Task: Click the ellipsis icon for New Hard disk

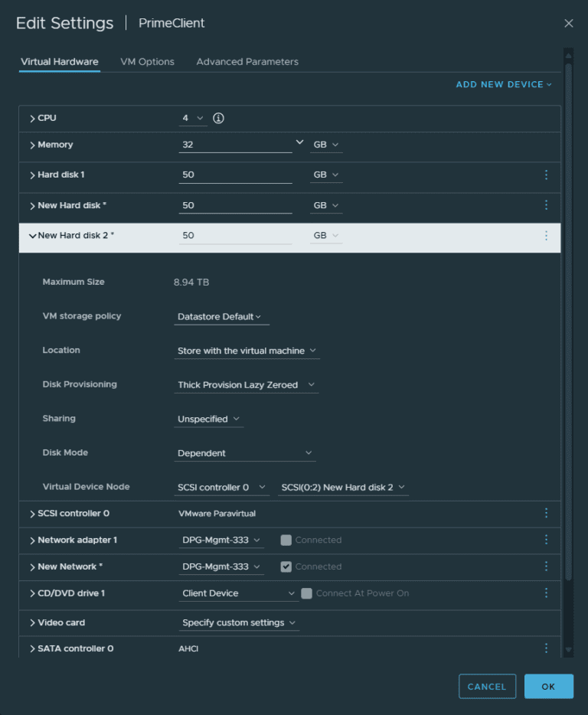Action: pos(546,205)
